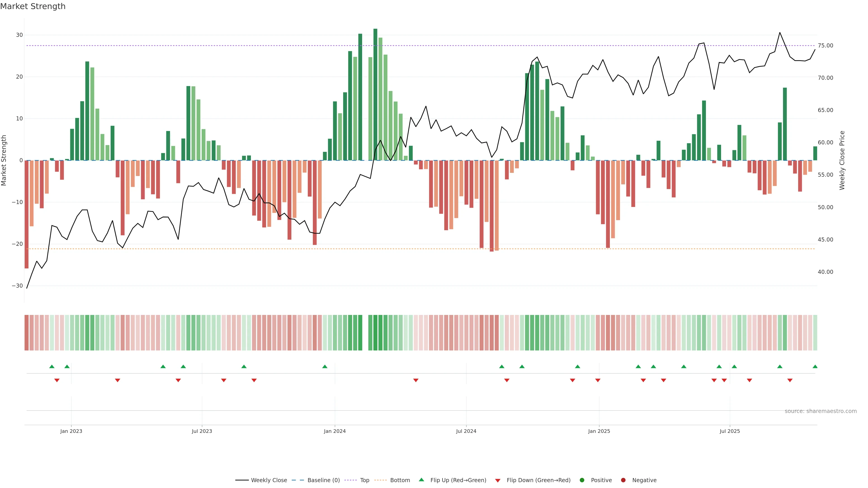
Task: Click the leftmost red flip-down triangle marker
Action: (57, 380)
